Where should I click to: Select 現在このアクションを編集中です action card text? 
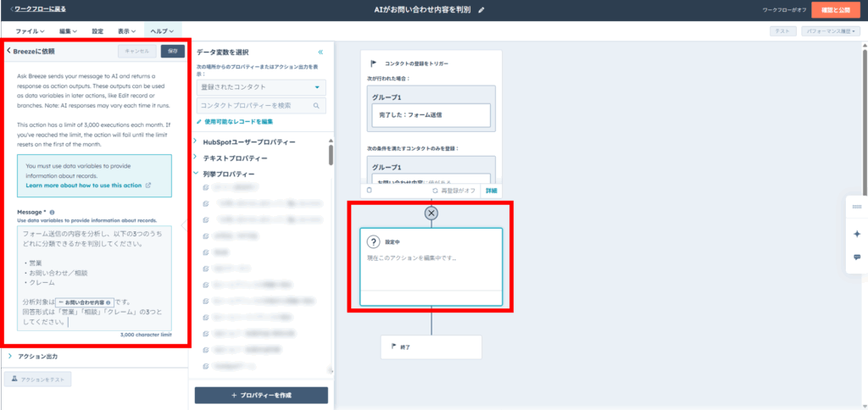coord(412,258)
